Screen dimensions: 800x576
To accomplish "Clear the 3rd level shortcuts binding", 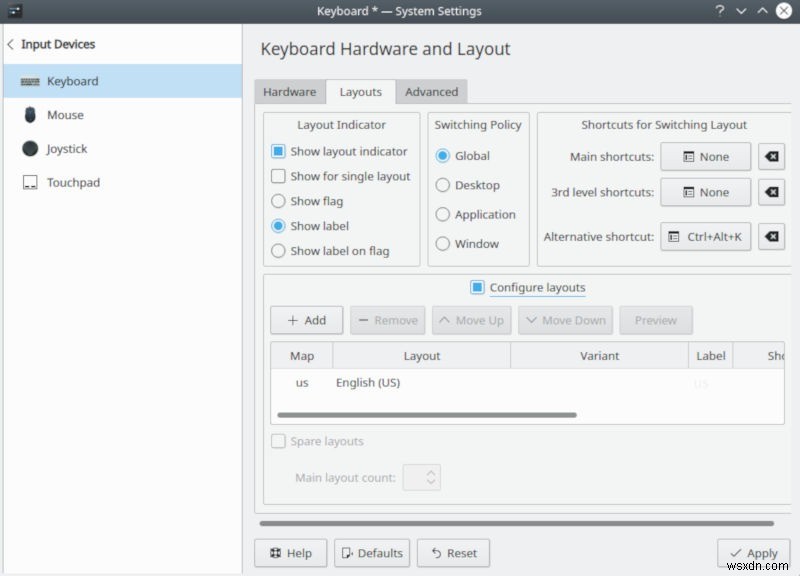I will pos(771,192).
